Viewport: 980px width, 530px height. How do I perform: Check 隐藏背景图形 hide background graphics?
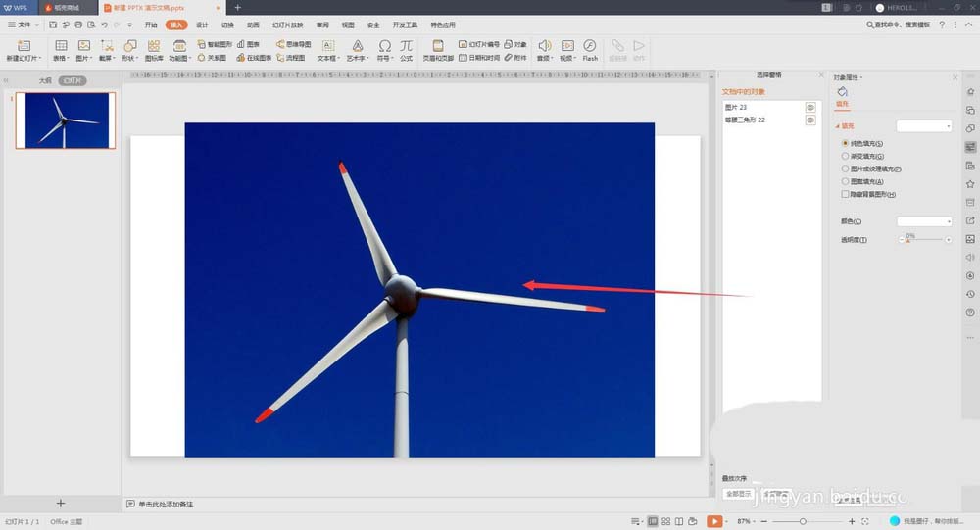[x=845, y=194]
